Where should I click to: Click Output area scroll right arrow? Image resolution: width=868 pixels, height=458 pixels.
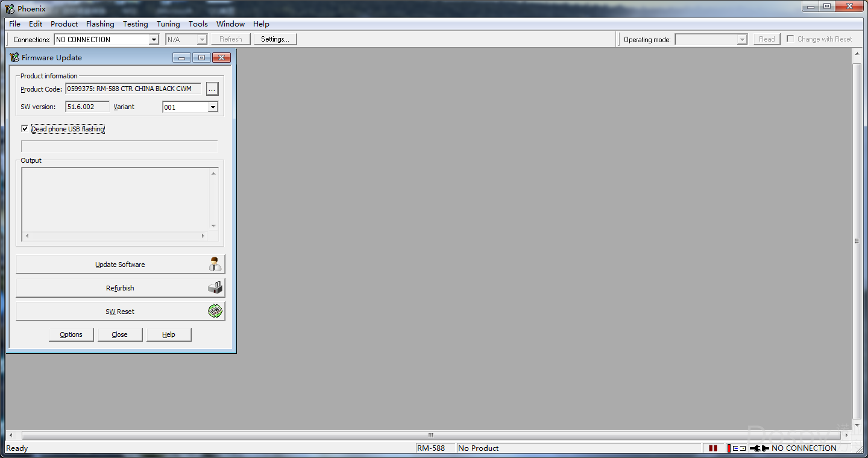click(203, 236)
